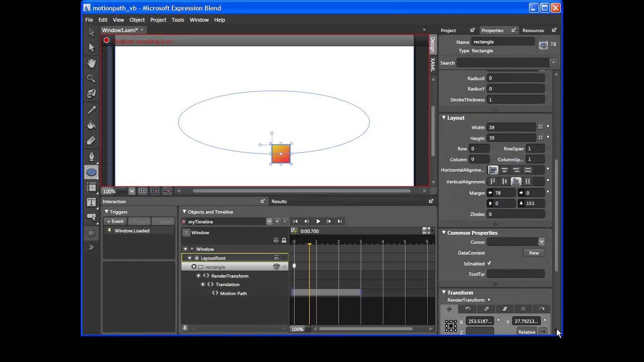
Task: Collapse the Common Properties section
Action: click(444, 233)
